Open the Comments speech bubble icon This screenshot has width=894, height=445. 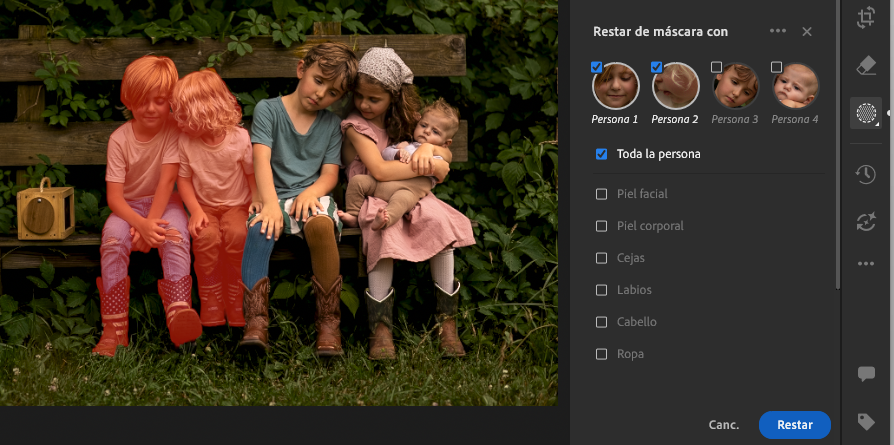coord(866,374)
